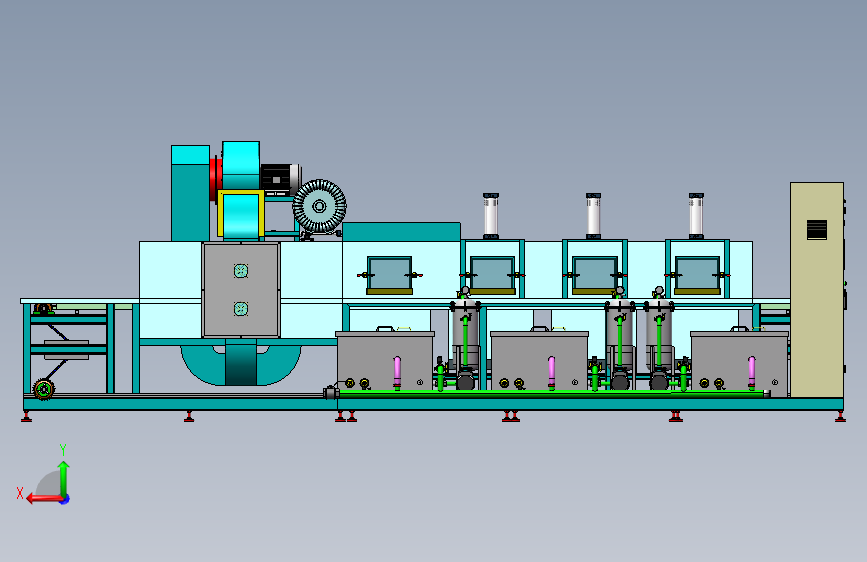Select the black blower motor
This screenshot has height=562, width=867.
[x=280, y=178]
